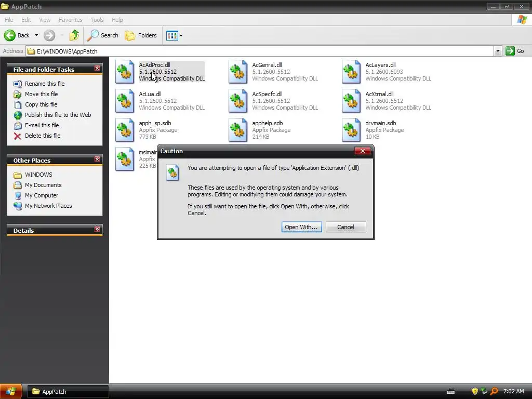
Task: Click the address bar path field
Action: pyautogui.click(x=260, y=51)
